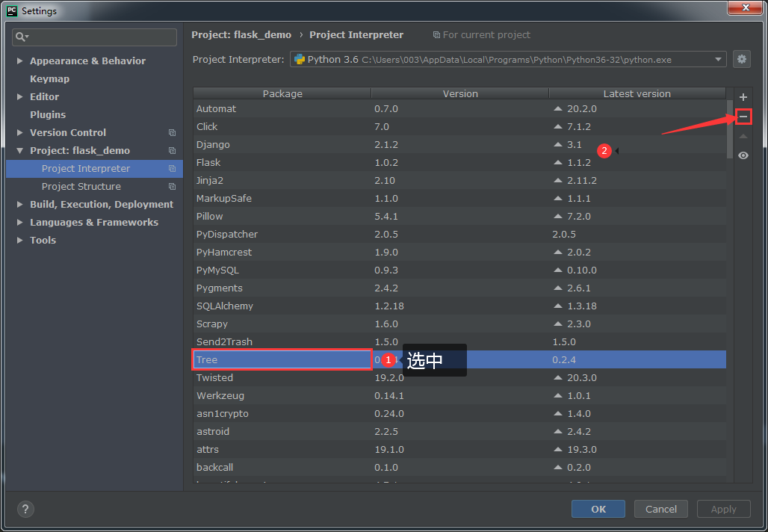Click the icon before For current project

[x=436, y=35]
